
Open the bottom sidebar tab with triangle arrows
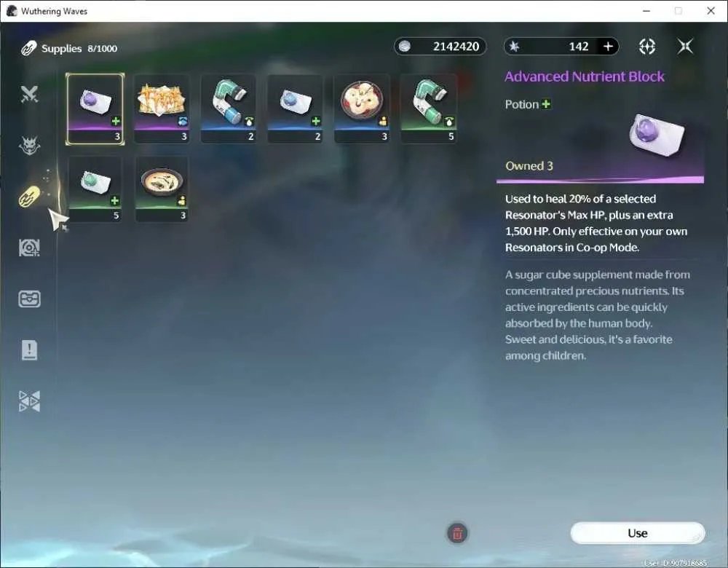coord(29,401)
